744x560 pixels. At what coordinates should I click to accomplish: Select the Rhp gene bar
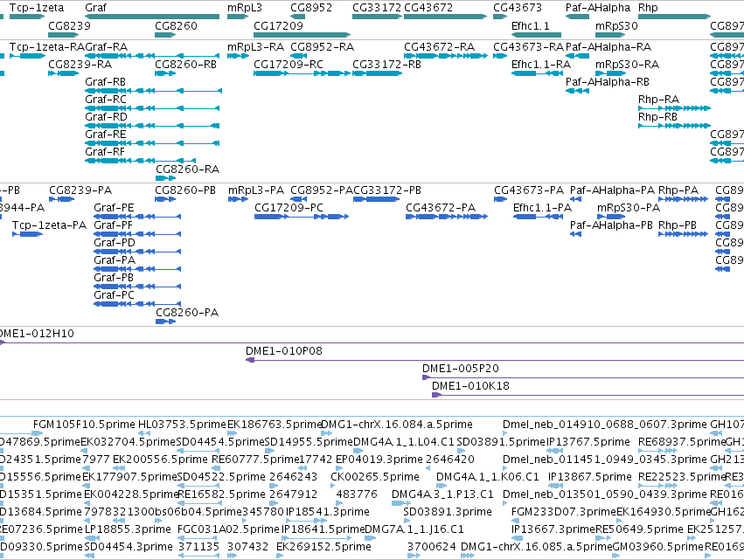[x=674, y=17]
